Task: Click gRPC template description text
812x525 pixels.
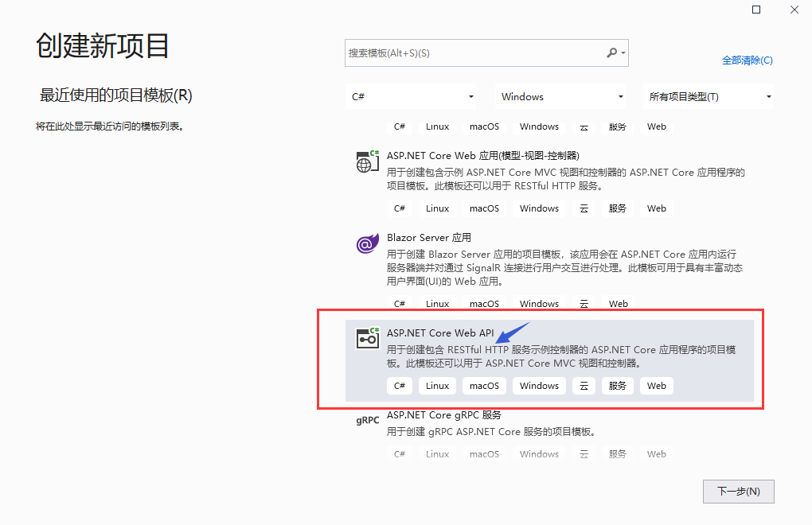Action: coord(491,432)
